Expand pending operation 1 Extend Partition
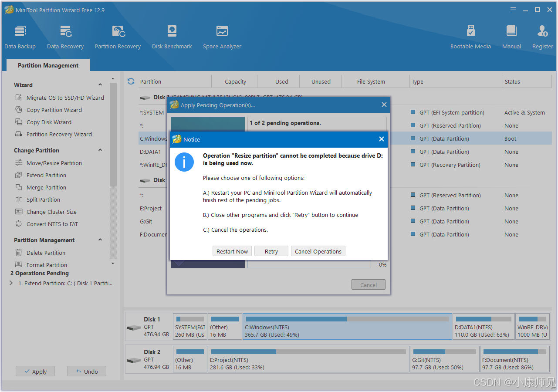Image resolution: width=558 pixels, height=392 pixels. [x=11, y=283]
